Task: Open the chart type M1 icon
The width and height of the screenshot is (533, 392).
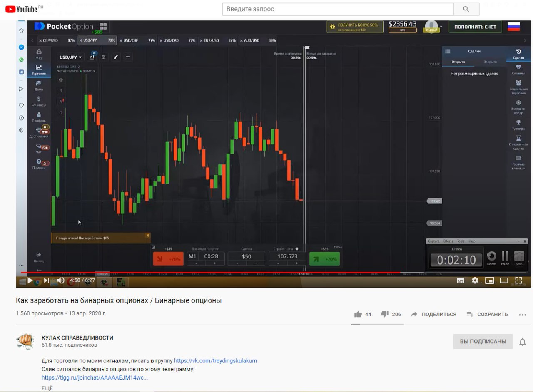Action: (92, 57)
